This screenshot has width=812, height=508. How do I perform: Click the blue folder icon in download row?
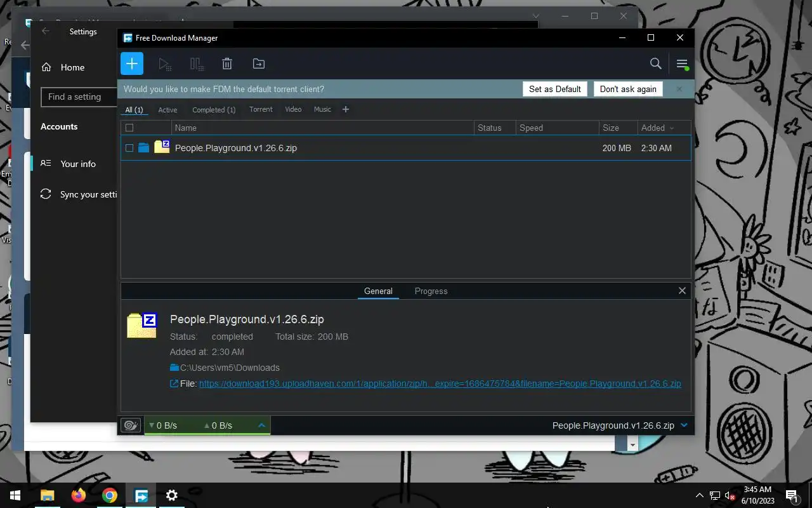tap(144, 148)
